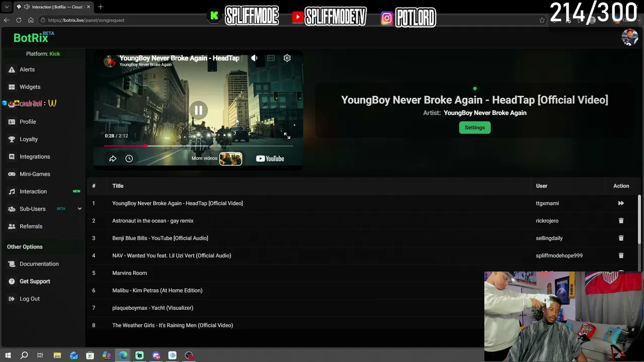Image resolution: width=644 pixels, height=362 pixels.
Task: Click the browser home icon
Action: [x=31, y=20]
